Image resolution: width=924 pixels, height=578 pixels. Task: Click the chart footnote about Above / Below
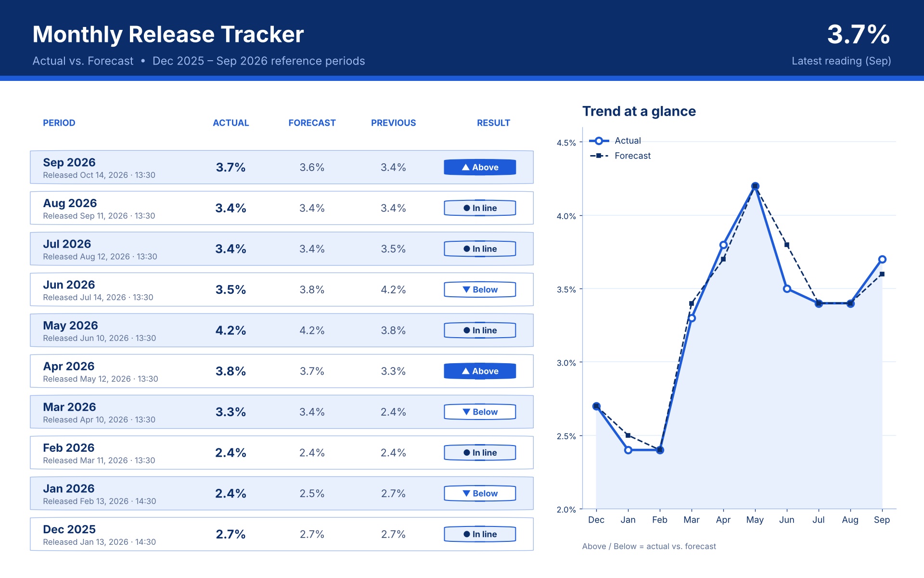649,546
